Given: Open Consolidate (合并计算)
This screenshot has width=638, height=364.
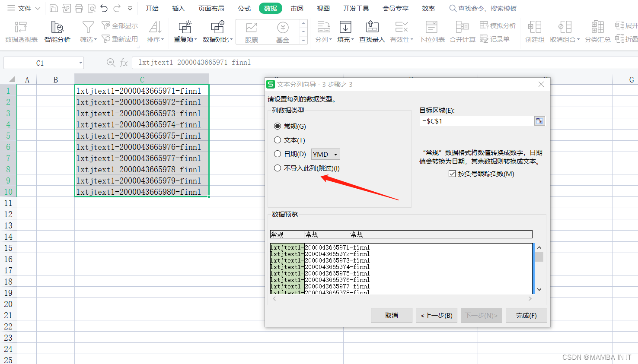Looking at the screenshot, I should click(x=463, y=32).
